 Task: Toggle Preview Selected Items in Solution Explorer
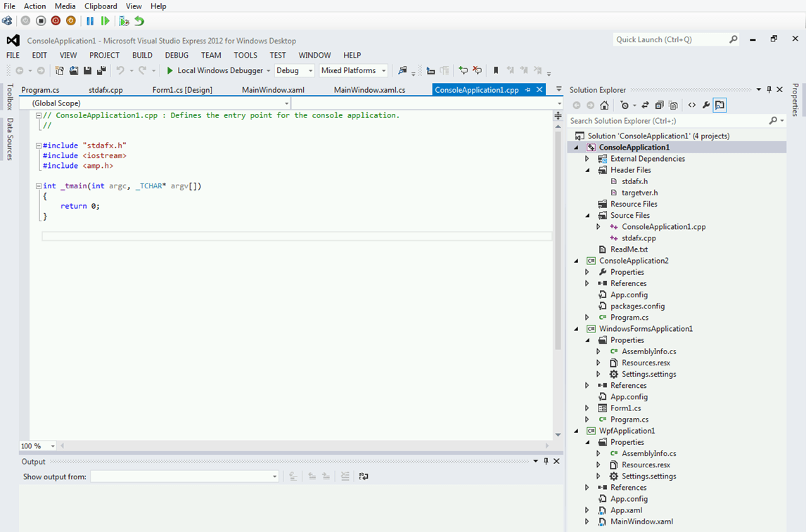pos(719,105)
